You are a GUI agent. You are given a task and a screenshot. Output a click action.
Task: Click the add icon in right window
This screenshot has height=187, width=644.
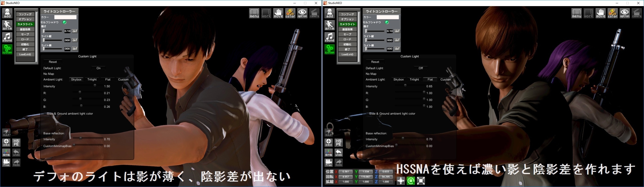pos(329,13)
